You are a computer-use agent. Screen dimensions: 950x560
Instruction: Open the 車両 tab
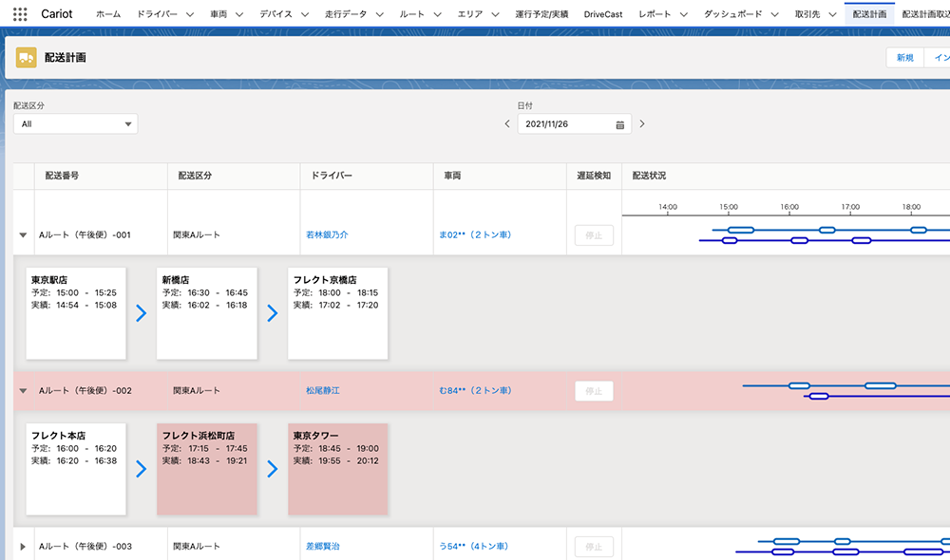(218, 14)
